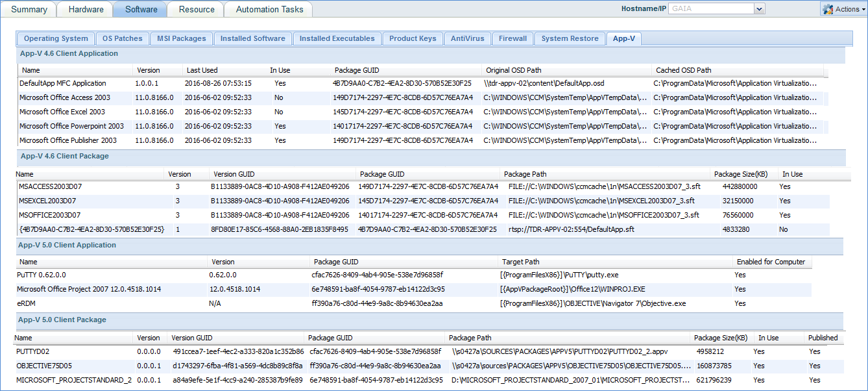Switch to the Summary tab

coord(29,9)
